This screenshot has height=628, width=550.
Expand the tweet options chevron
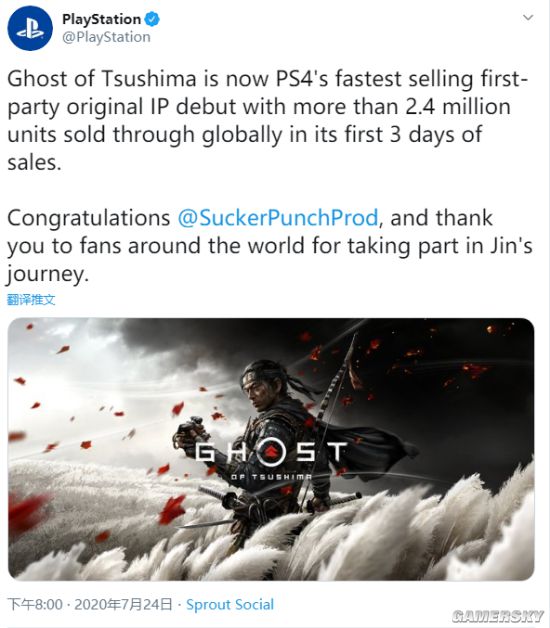pos(528,17)
